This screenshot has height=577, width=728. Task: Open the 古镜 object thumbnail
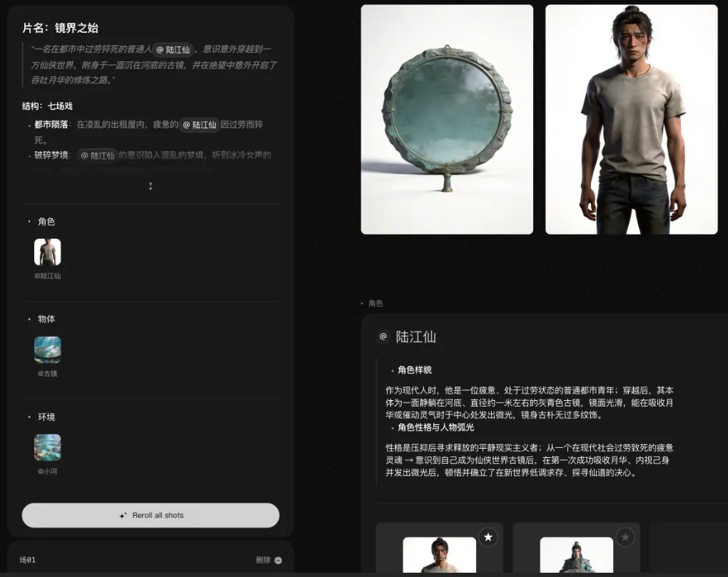click(x=47, y=349)
